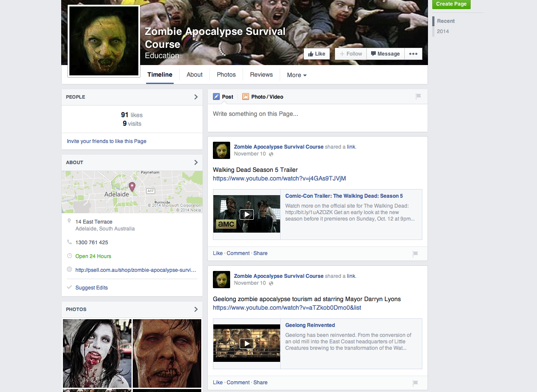Viewport: 537px width, 392px height.
Task: Play the Walking Dead Season 5 trailer video
Action: 247,214
